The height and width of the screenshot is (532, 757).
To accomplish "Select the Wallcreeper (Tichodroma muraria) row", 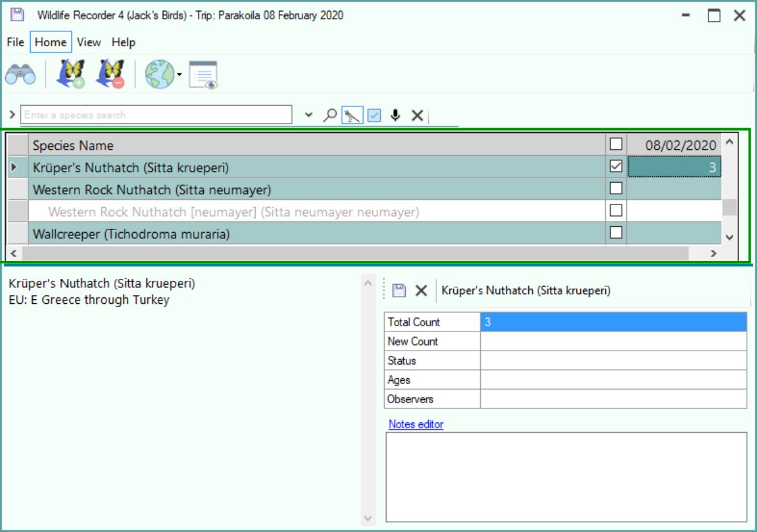I will coord(317,234).
